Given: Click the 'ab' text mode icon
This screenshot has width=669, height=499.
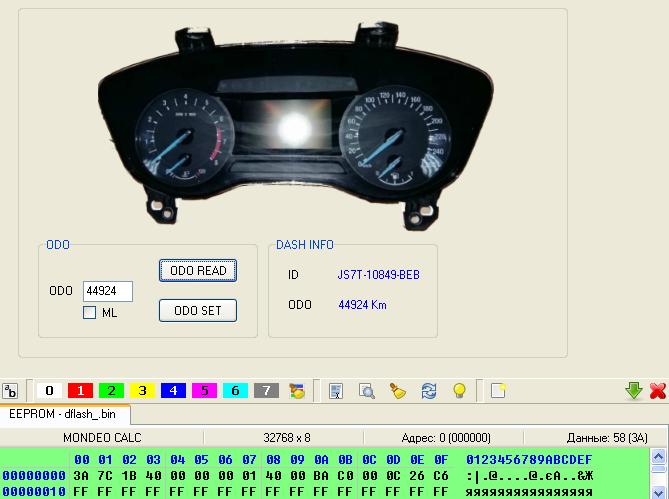Looking at the screenshot, I should coord(10,391).
